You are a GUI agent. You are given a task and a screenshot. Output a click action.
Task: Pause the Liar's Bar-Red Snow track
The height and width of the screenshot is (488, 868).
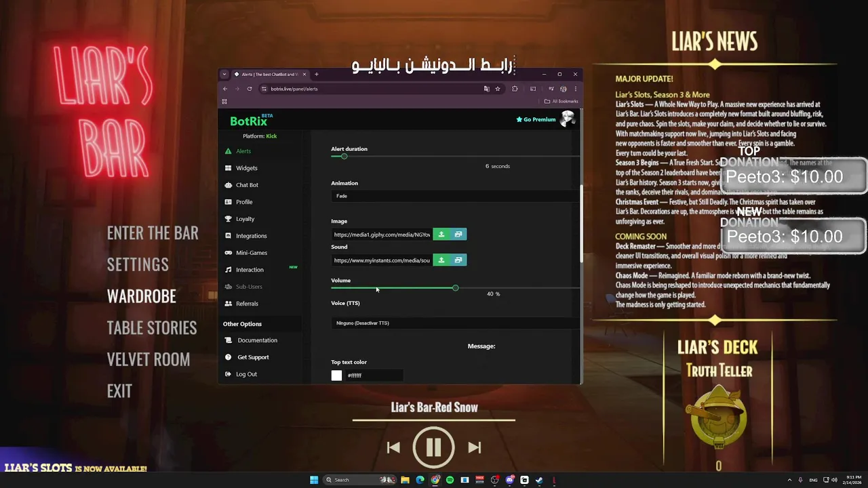coord(434,447)
